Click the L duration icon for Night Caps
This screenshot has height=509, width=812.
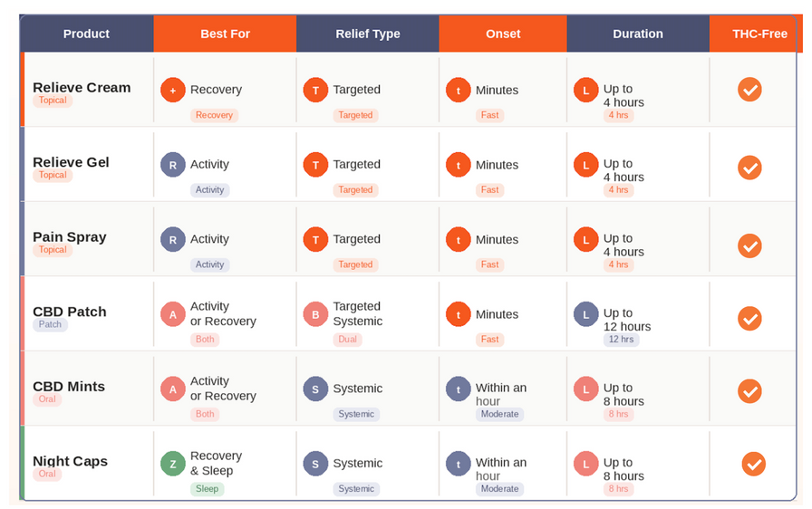coord(586,463)
